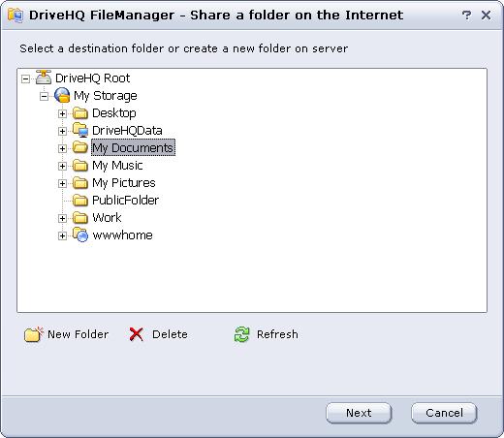Click the New Folder icon
This screenshot has width=504, height=438.
pyautogui.click(x=34, y=334)
